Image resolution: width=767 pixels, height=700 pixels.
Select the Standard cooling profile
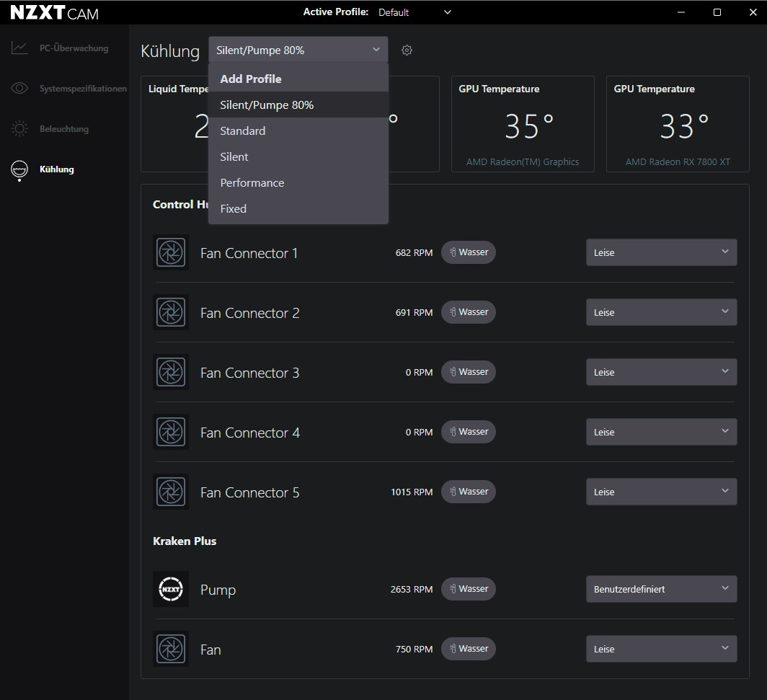pyautogui.click(x=298, y=130)
